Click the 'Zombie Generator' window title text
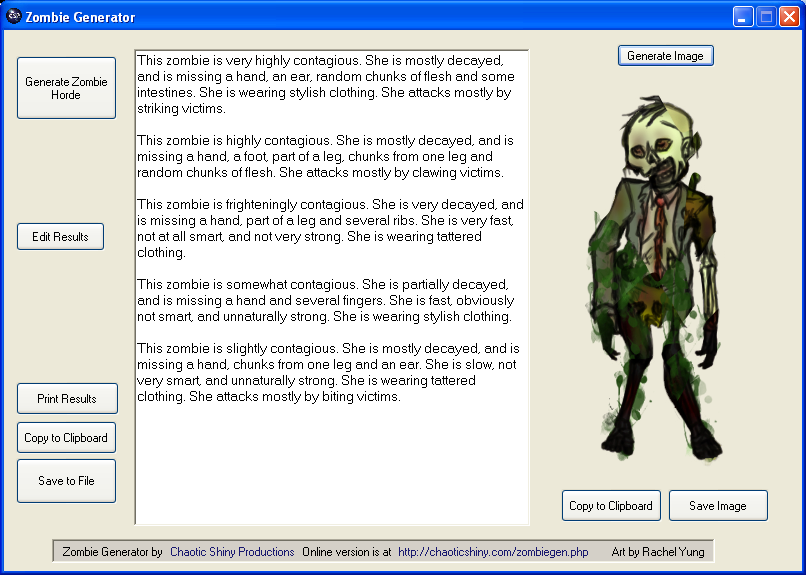The image size is (806, 575). [80, 17]
